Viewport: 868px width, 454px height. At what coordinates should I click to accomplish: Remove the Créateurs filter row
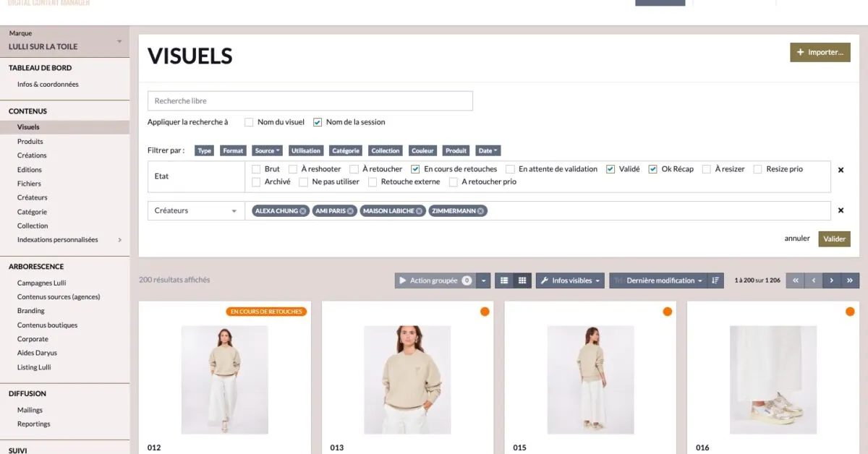point(841,210)
